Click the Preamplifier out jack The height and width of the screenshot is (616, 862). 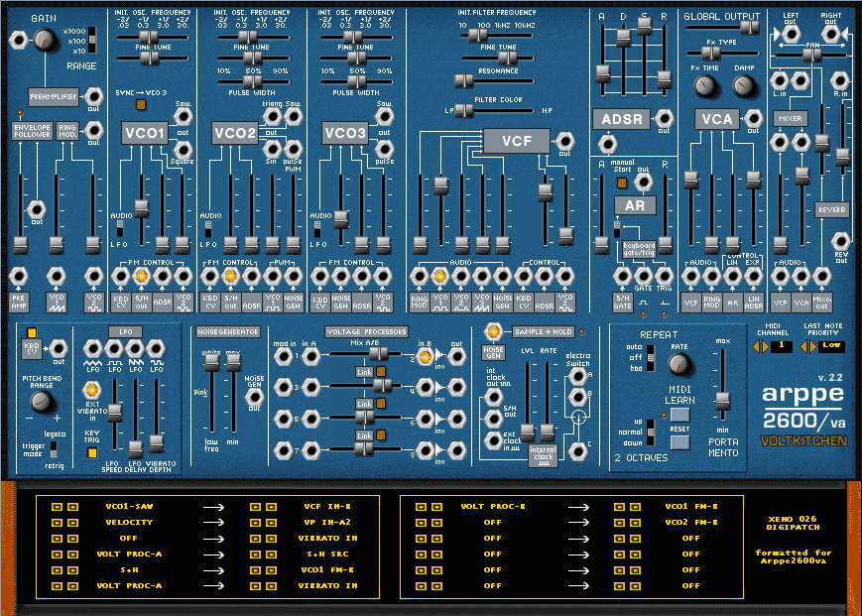click(x=94, y=96)
